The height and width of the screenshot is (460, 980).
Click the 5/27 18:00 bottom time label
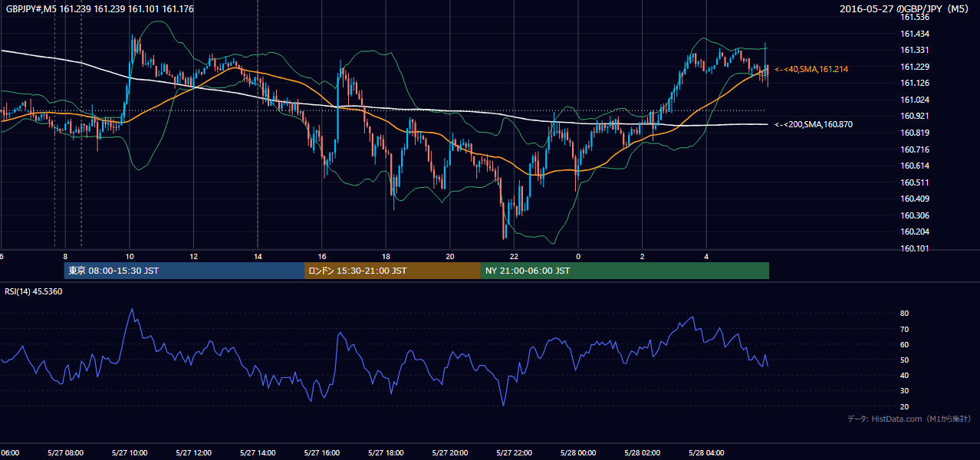coord(386,452)
